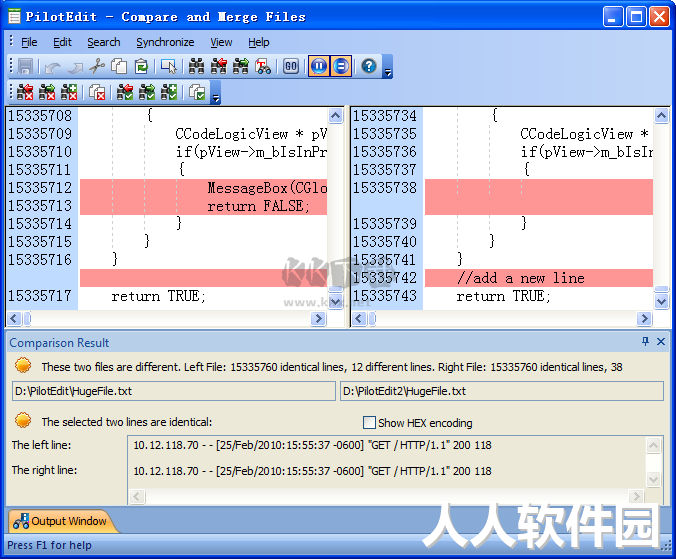Click the Save floppy disk icon
This screenshot has height=559, width=676.
25,67
